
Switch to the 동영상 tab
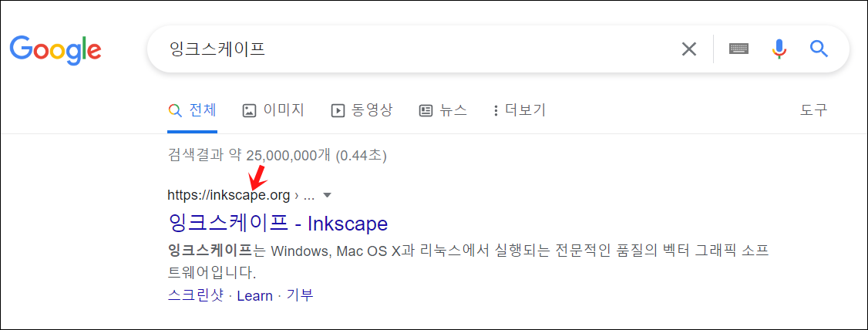click(362, 110)
